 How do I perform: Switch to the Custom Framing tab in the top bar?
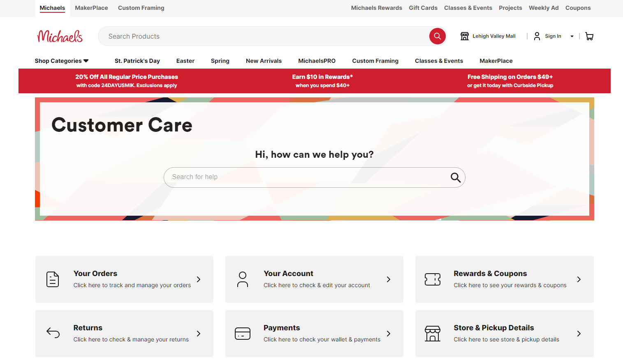pos(141,8)
